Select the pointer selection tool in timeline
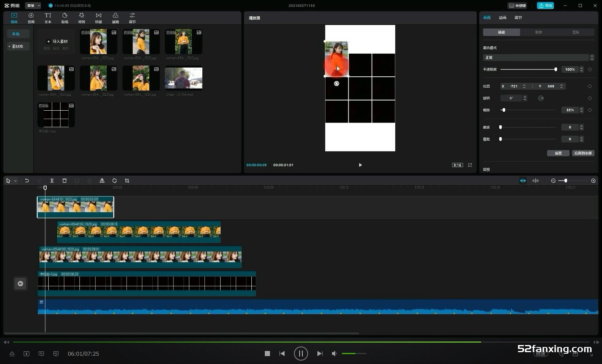 click(8, 181)
